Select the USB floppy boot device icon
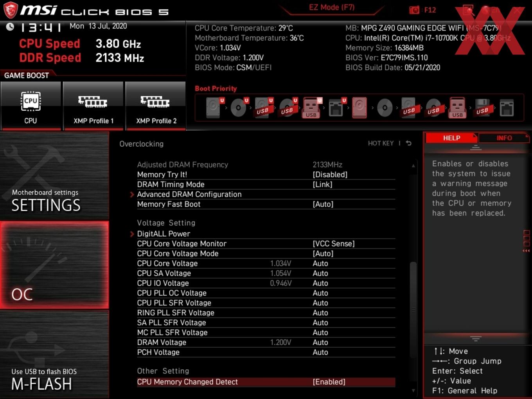532x399 pixels. point(482,108)
